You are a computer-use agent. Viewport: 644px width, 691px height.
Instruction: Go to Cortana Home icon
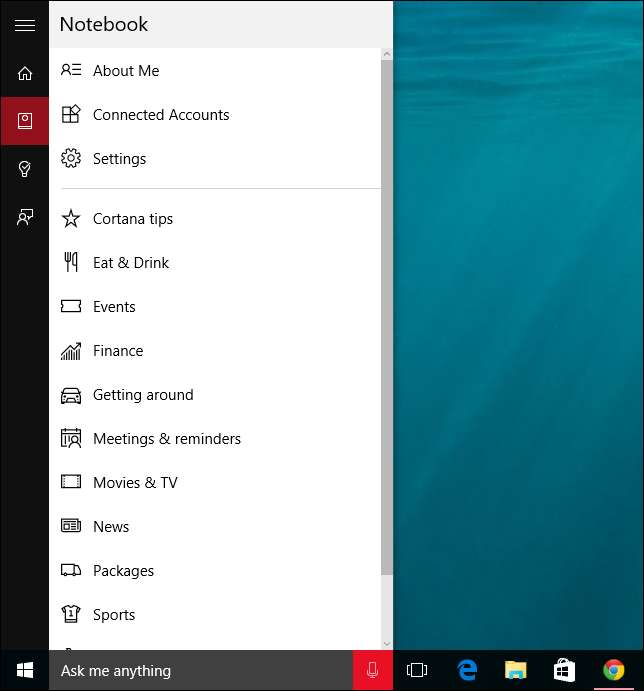click(x=25, y=73)
